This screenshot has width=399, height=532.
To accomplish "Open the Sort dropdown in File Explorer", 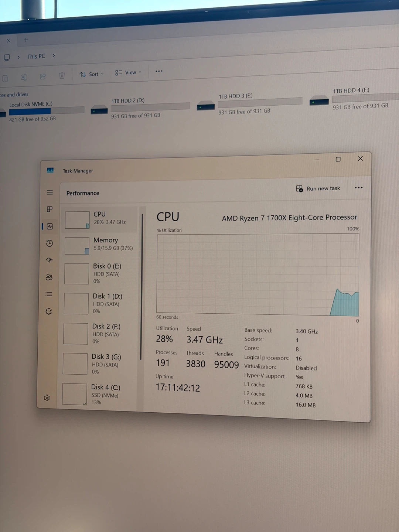I will pyautogui.click(x=91, y=74).
